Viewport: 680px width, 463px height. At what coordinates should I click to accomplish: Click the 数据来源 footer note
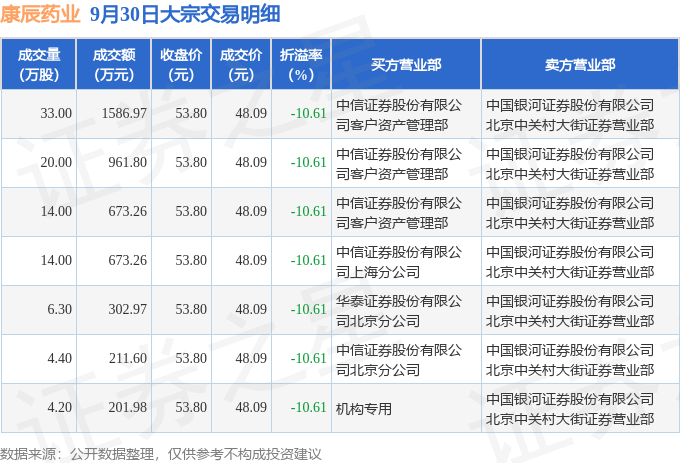(x=161, y=454)
